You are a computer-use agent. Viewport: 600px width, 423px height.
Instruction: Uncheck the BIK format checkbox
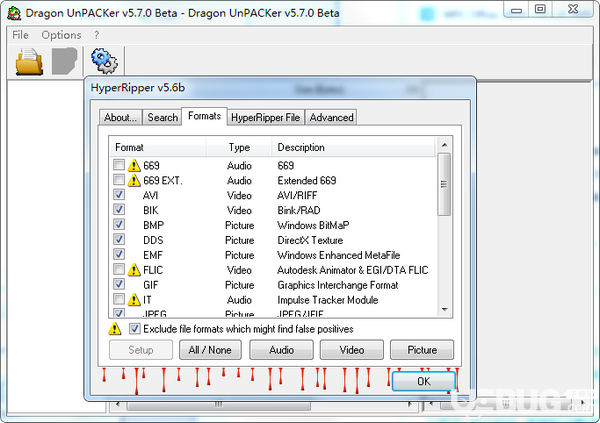pyautogui.click(x=119, y=210)
